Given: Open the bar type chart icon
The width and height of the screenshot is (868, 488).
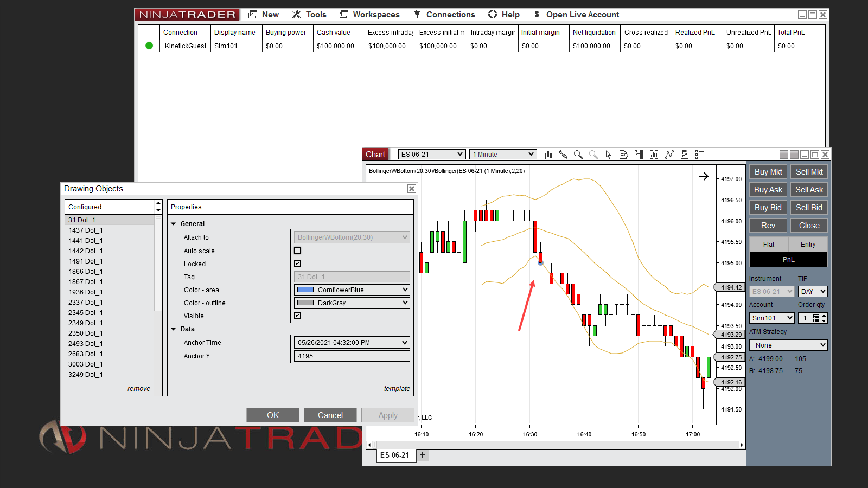Looking at the screenshot, I should (x=548, y=155).
